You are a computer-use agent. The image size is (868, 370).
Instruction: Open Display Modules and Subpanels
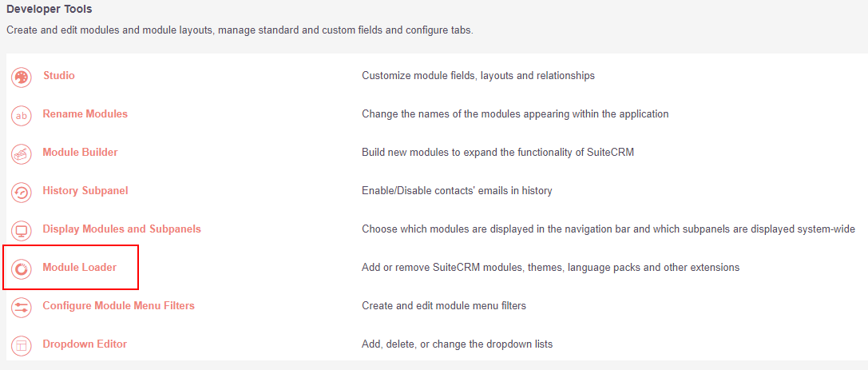[x=122, y=229]
